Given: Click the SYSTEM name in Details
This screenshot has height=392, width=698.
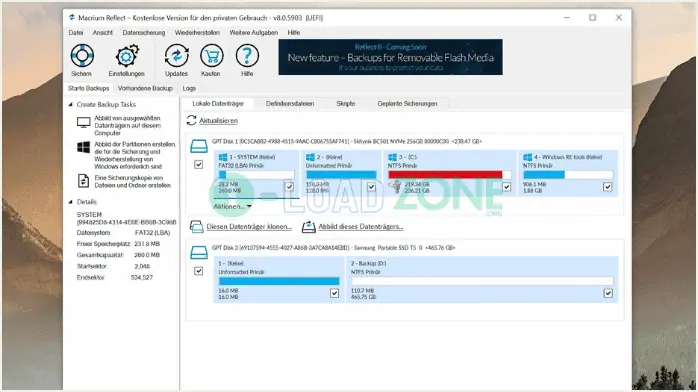Looking at the screenshot, I should [89, 214].
